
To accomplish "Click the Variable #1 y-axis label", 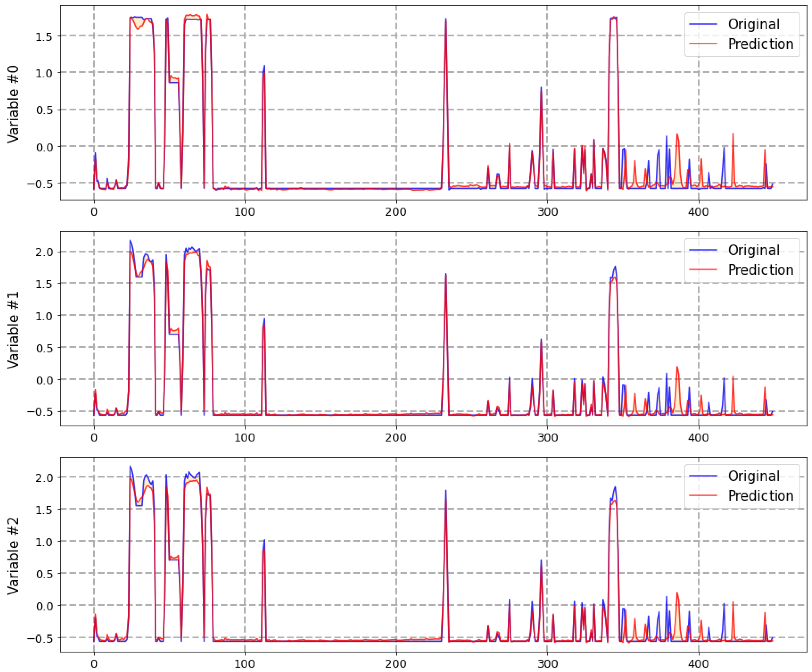I will click(13, 330).
